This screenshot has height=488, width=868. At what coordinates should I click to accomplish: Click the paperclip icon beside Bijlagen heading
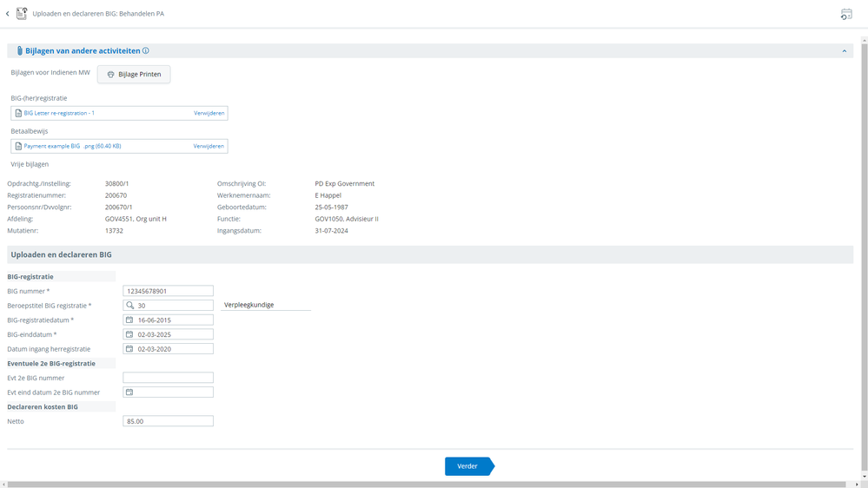click(19, 51)
